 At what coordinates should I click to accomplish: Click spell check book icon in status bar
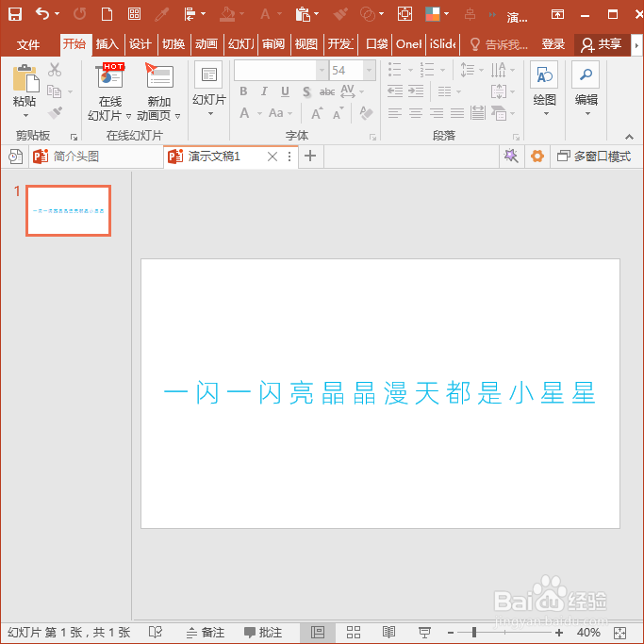click(156, 632)
